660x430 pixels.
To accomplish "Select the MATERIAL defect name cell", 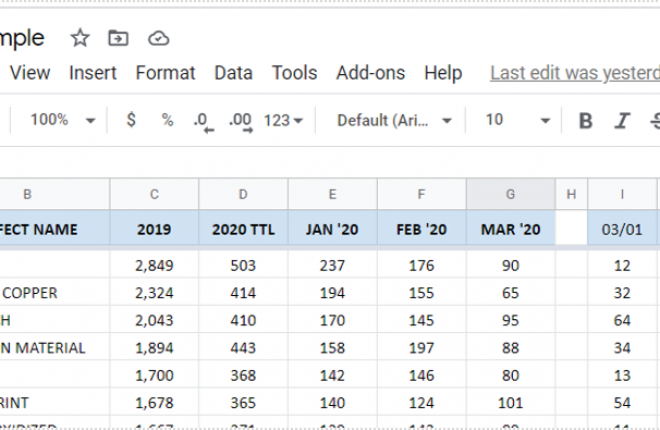I will 55,348.
